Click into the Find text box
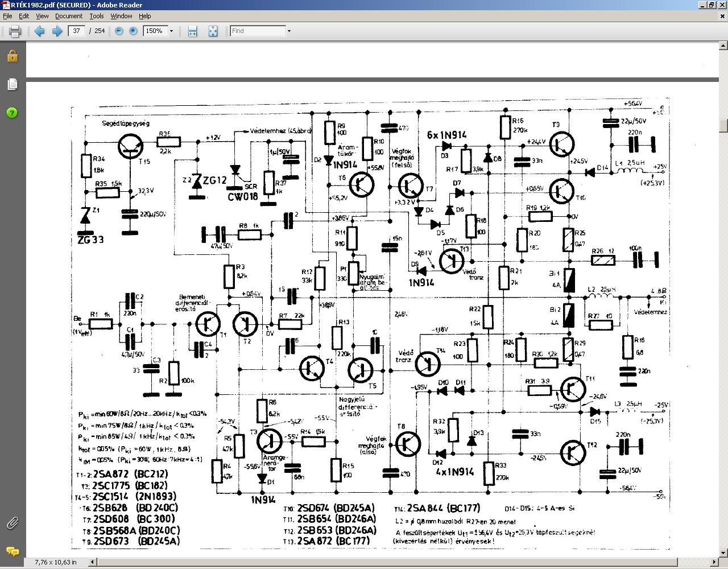728x569 pixels. click(x=258, y=31)
